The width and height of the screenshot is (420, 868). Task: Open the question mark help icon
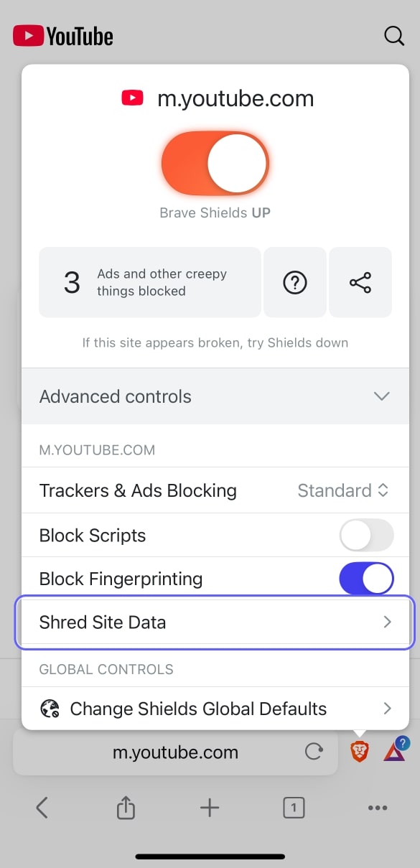click(295, 283)
